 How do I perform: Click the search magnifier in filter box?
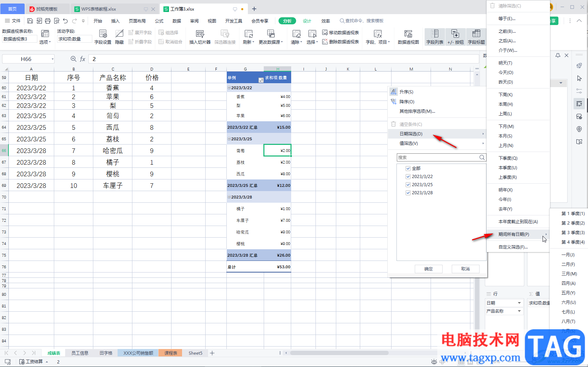pos(482,158)
